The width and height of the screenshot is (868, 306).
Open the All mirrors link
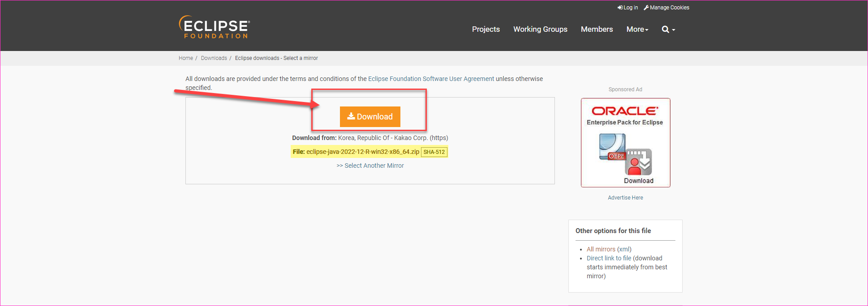601,249
